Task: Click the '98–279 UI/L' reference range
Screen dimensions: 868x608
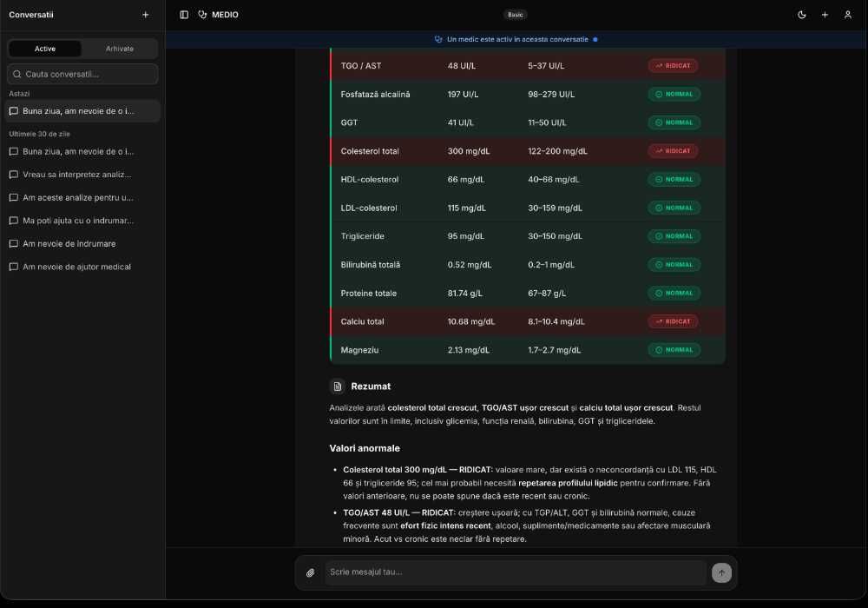Action: (551, 94)
